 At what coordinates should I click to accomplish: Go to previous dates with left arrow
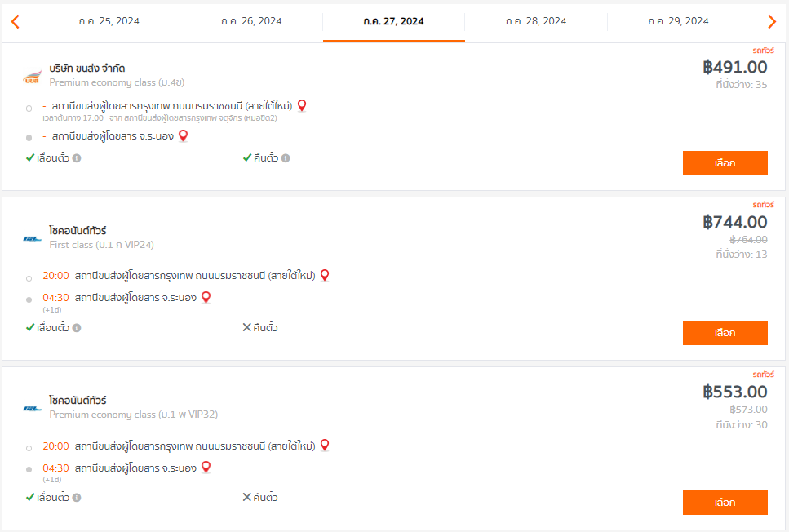tap(16, 22)
